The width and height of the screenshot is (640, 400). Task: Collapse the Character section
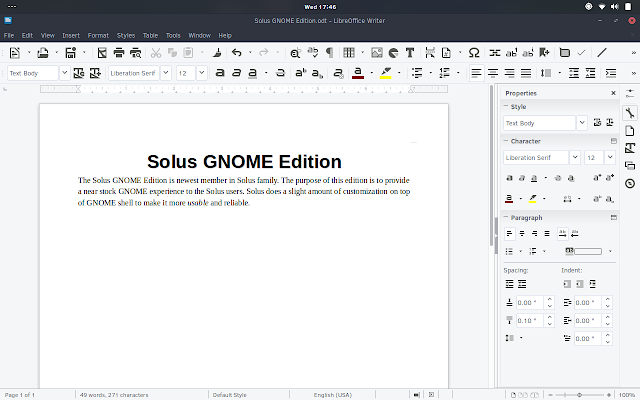506,141
